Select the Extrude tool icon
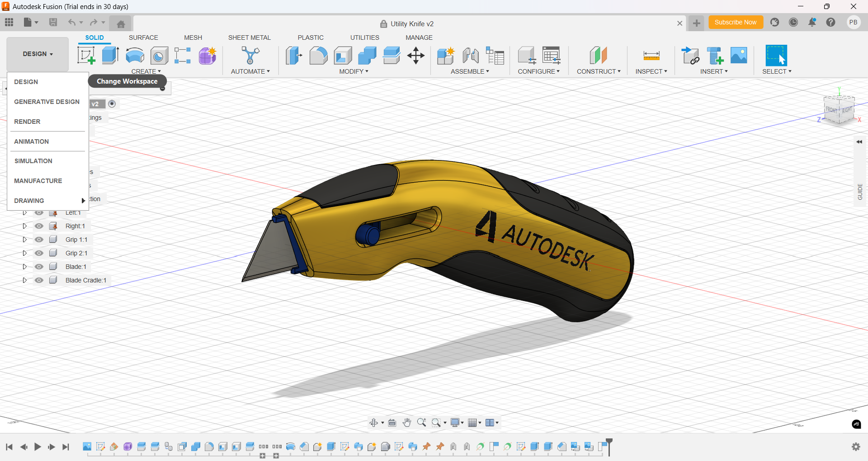This screenshot has width=868, height=461. [110, 56]
